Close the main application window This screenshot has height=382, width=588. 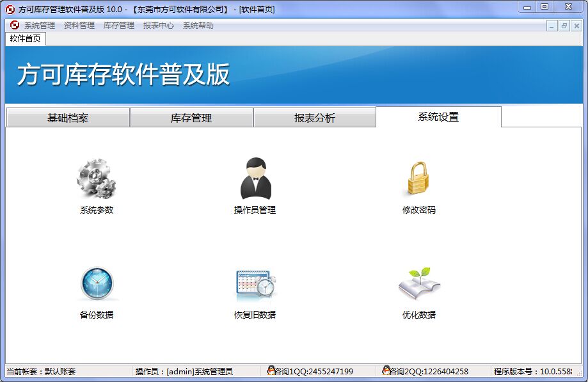(569, 7)
